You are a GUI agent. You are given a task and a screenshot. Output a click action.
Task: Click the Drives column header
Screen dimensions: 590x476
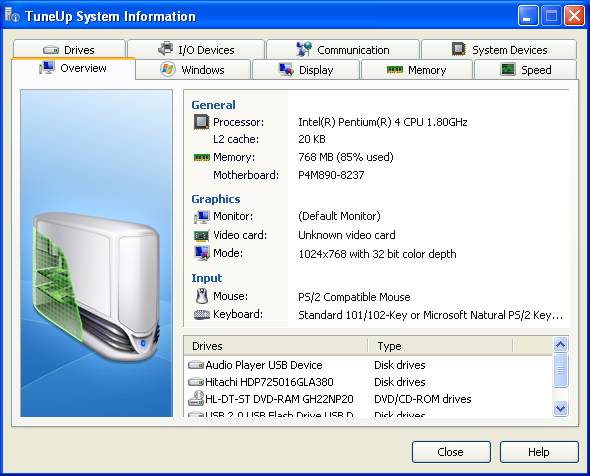click(276, 346)
